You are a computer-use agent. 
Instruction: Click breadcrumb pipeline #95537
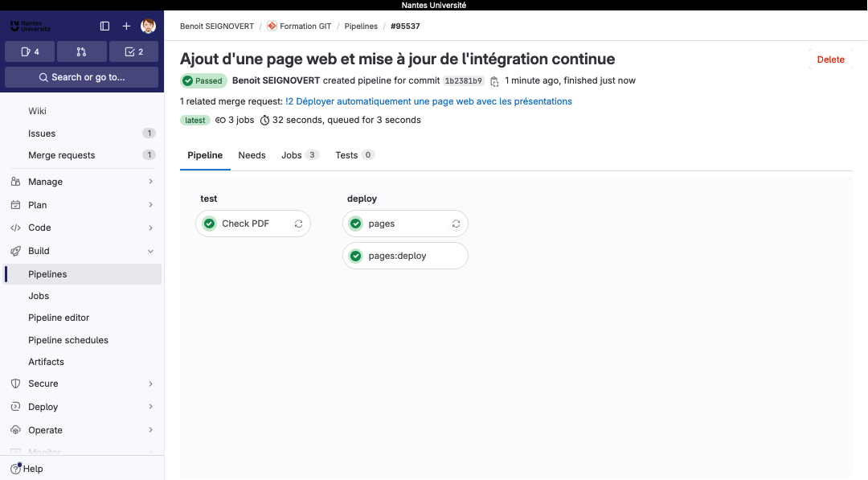click(405, 26)
